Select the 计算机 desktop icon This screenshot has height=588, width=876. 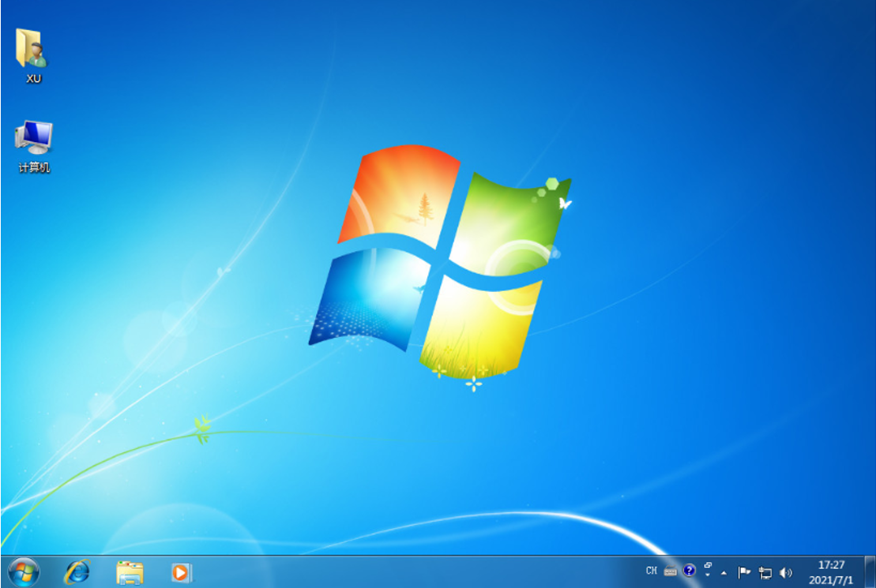pos(33,146)
